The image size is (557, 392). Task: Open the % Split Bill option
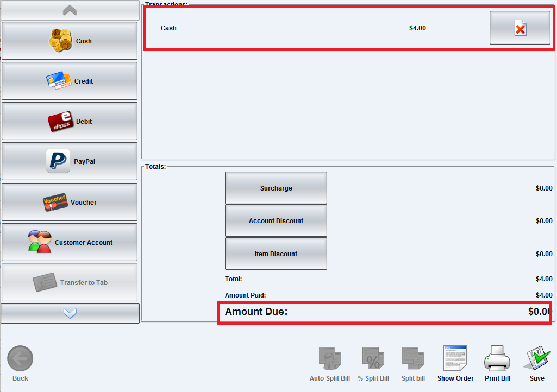point(373,364)
